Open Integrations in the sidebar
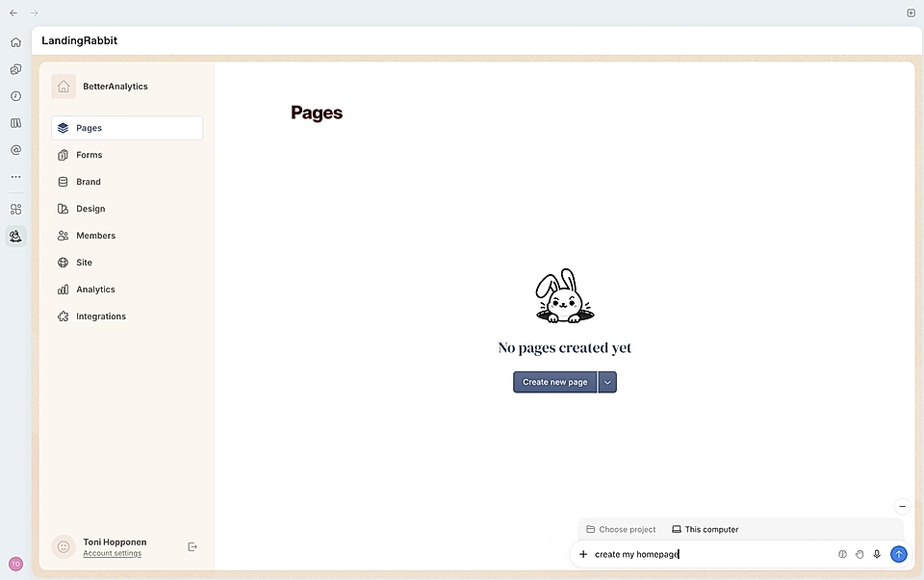 [x=127, y=316]
